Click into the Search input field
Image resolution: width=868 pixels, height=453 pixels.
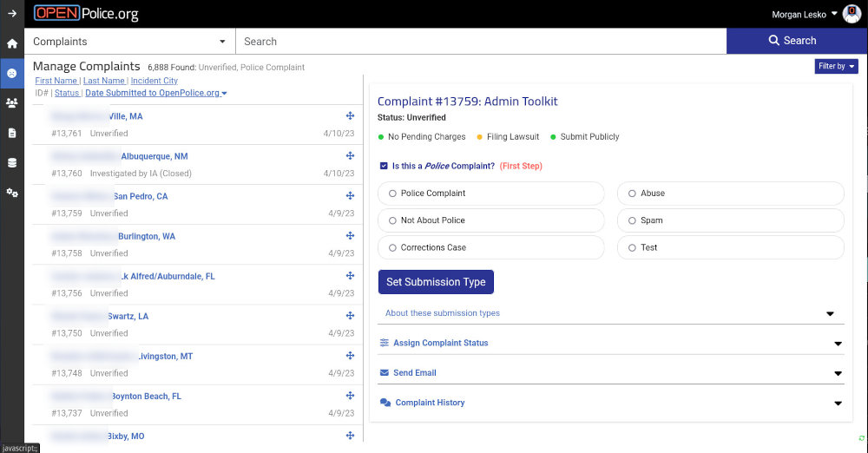pyautogui.click(x=481, y=42)
